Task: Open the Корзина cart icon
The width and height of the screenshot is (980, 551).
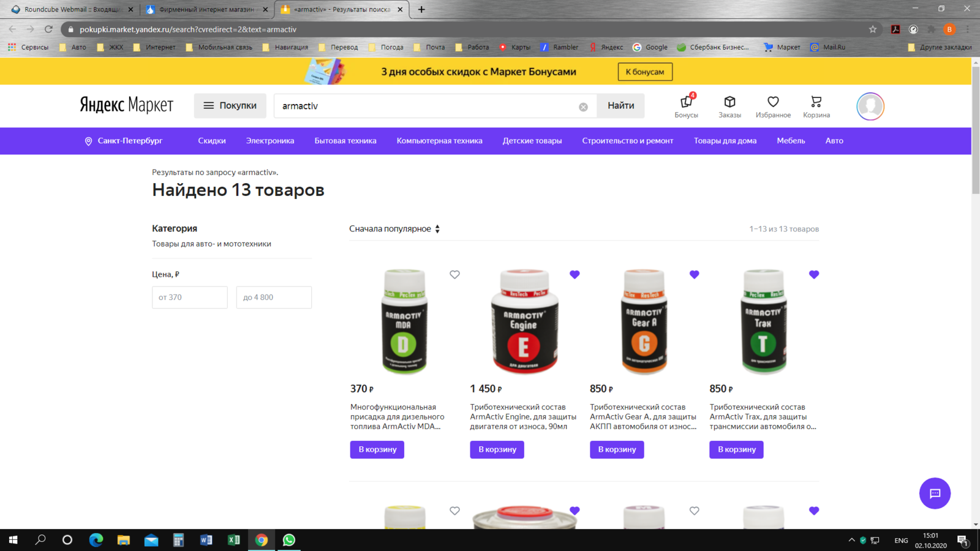Action: pos(816,105)
